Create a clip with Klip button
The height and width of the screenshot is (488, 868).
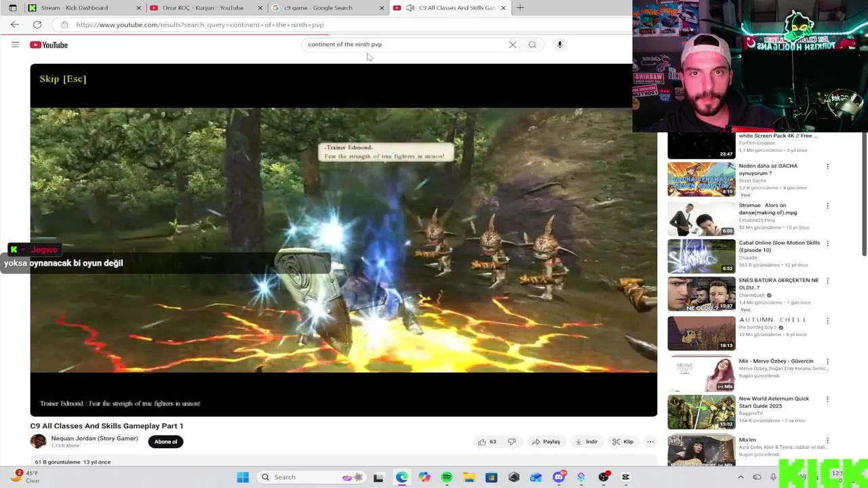[x=623, y=442]
